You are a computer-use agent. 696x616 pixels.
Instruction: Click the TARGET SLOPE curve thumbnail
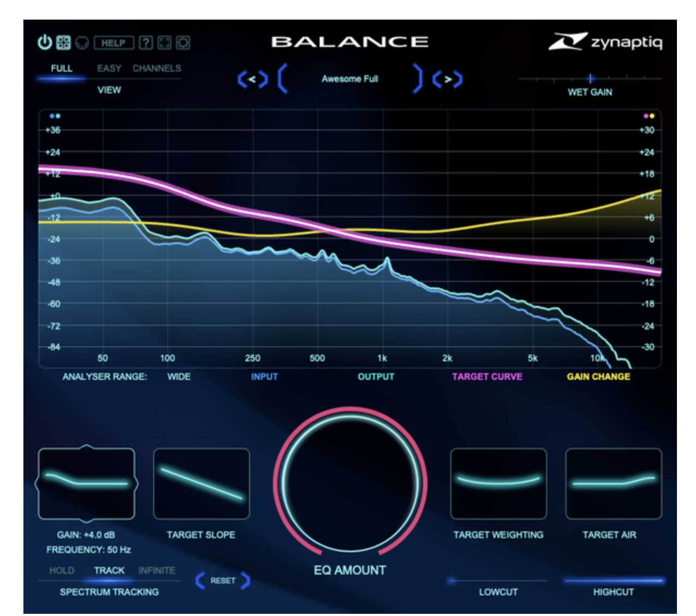[x=202, y=483]
